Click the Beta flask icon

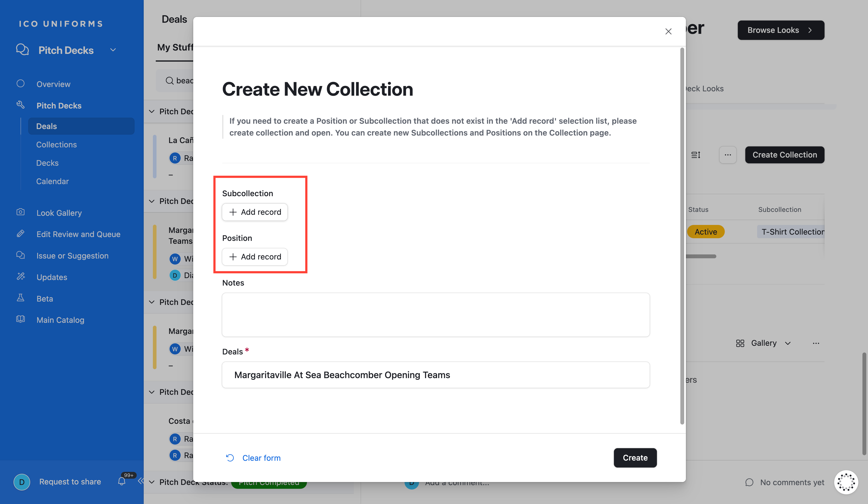pos(21,298)
